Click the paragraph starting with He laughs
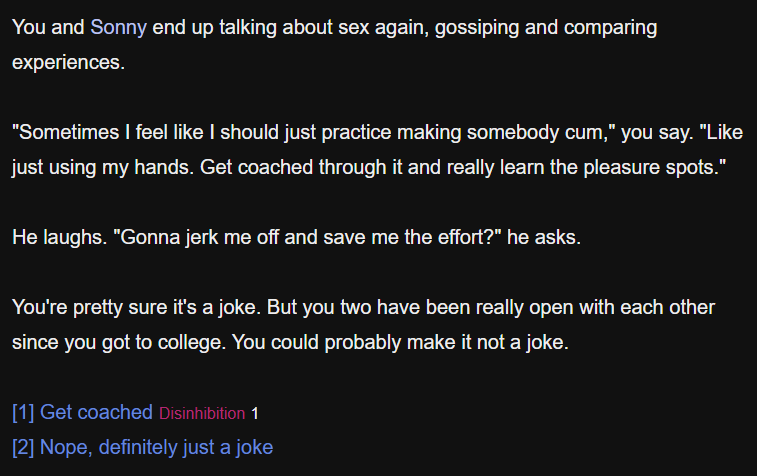 (x=296, y=237)
